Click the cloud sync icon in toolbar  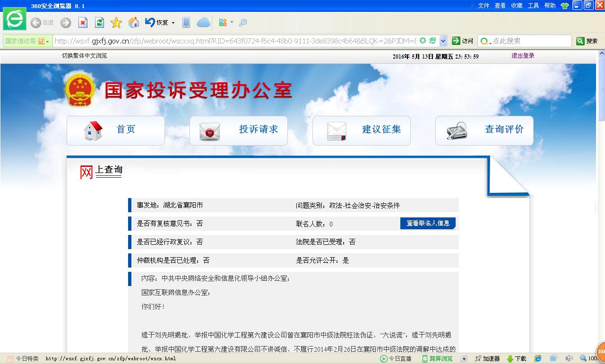(x=203, y=23)
